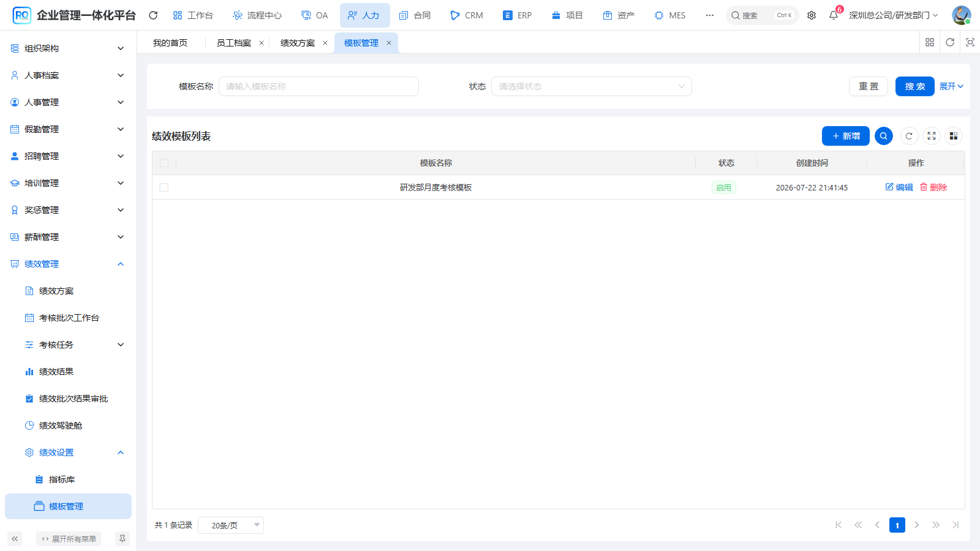Viewport: 980px width, 551px height.
Task: Open the MES module in top navigation
Action: point(670,15)
